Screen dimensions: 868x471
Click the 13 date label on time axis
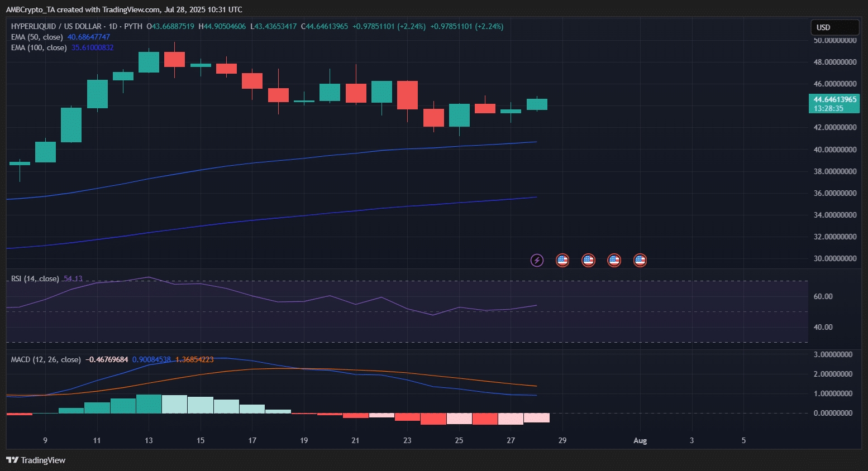coord(149,441)
